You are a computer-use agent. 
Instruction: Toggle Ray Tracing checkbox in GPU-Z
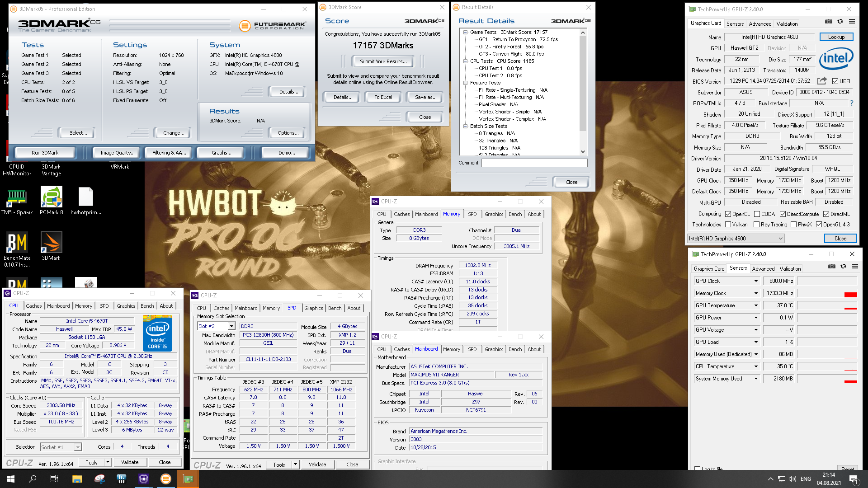pyautogui.click(x=756, y=225)
